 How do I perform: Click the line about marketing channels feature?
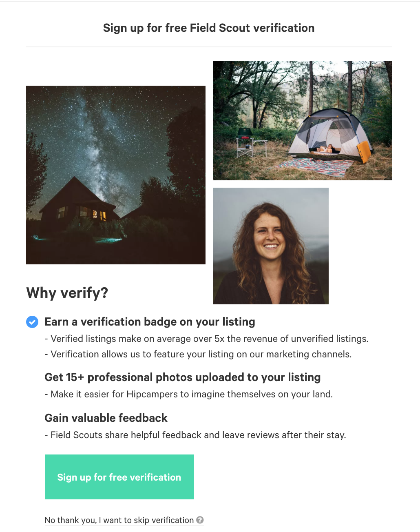click(x=198, y=354)
